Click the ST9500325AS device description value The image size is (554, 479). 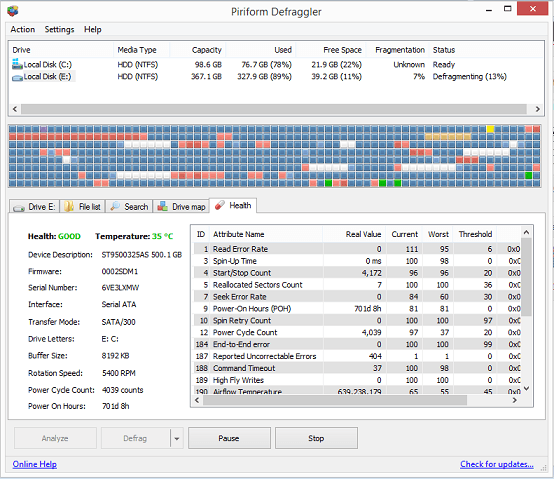click(142, 255)
